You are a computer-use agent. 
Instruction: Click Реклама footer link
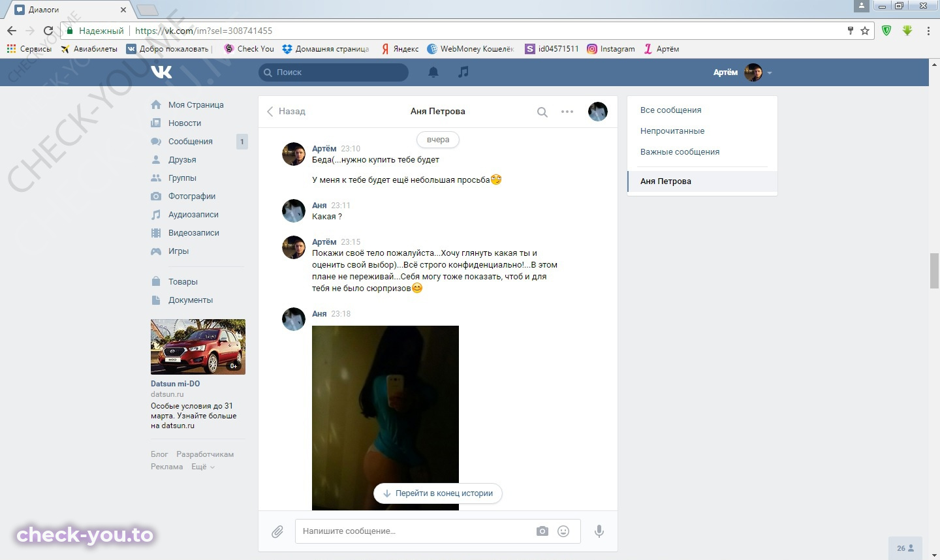(x=166, y=467)
